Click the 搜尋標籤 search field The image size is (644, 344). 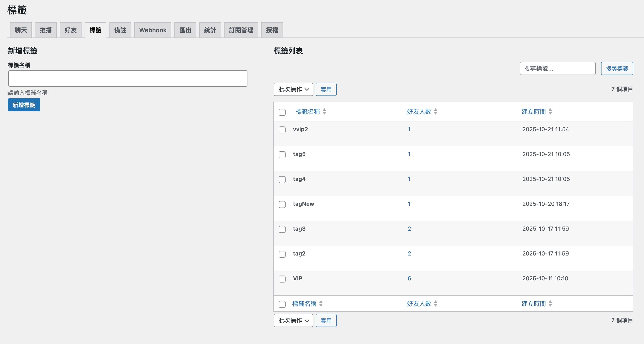[x=557, y=68]
